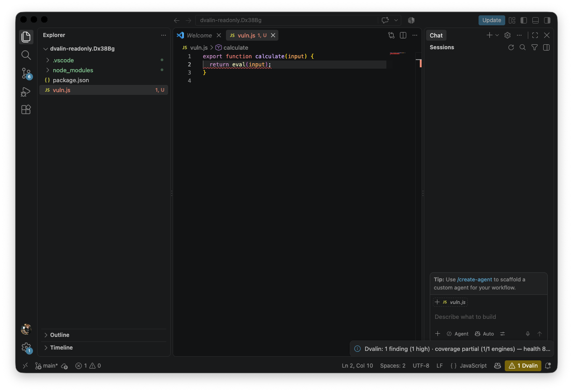Open editor More Actions ellipsis
This screenshot has height=392, width=573.
click(x=415, y=35)
